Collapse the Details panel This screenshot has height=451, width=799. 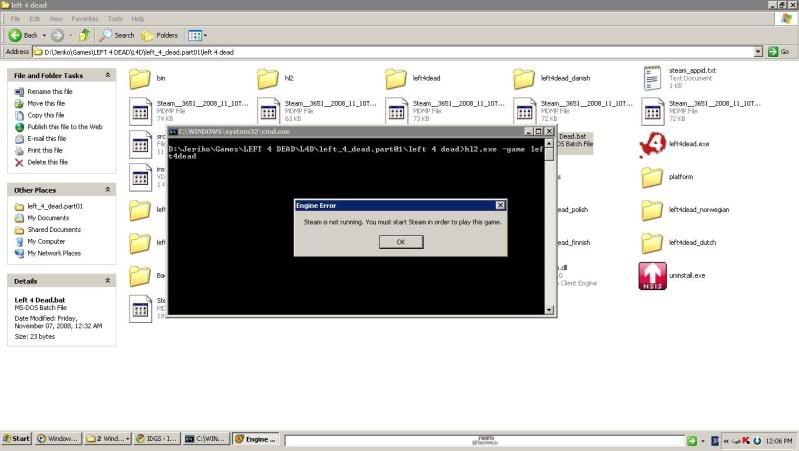coord(108,280)
